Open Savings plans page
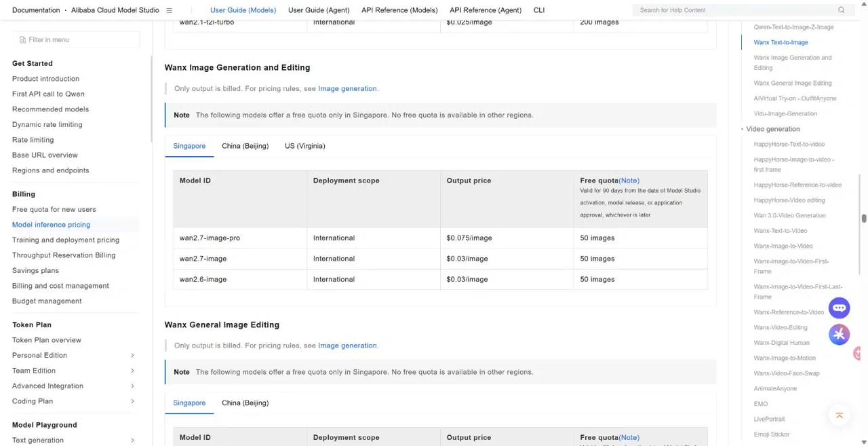868x446 pixels. pyautogui.click(x=35, y=271)
